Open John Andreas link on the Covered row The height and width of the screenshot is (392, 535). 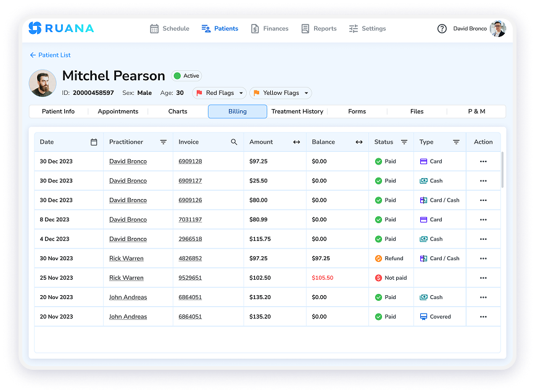(128, 317)
